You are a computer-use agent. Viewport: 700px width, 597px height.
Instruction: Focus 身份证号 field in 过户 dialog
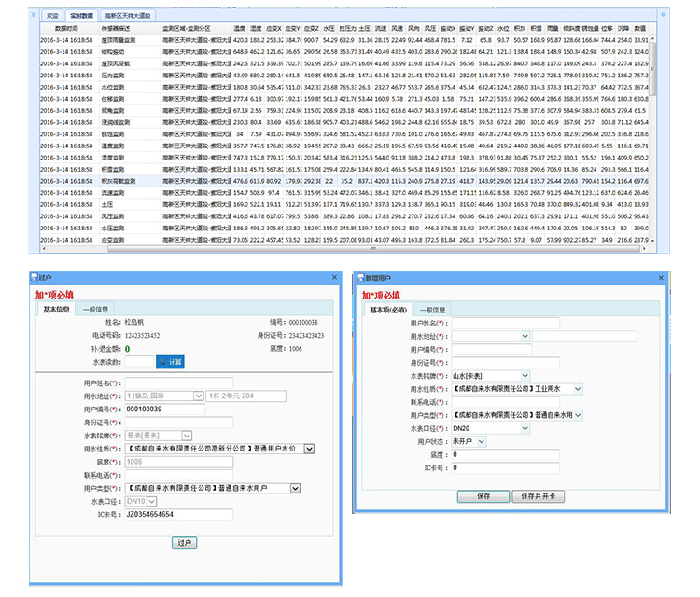[178, 422]
